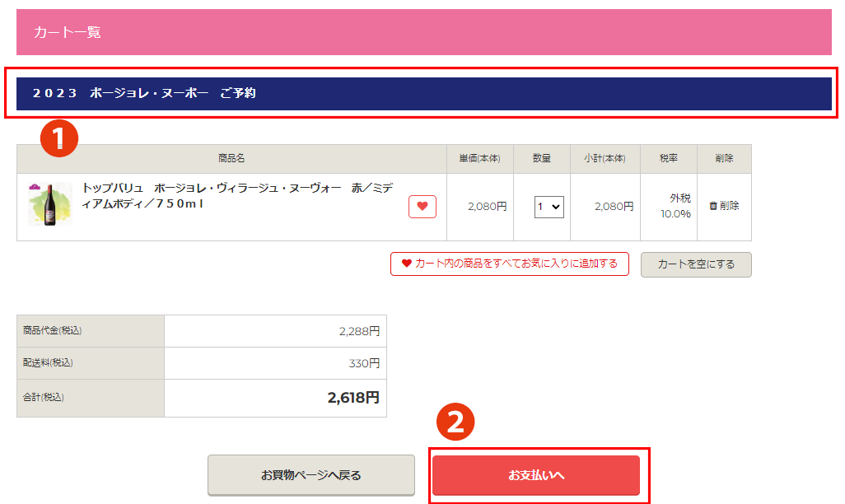Image resolution: width=845 pixels, height=504 pixels.
Task: Select the navy 2023 ボージョレ・ヌーボー banner
Action: pyautogui.click(x=423, y=93)
